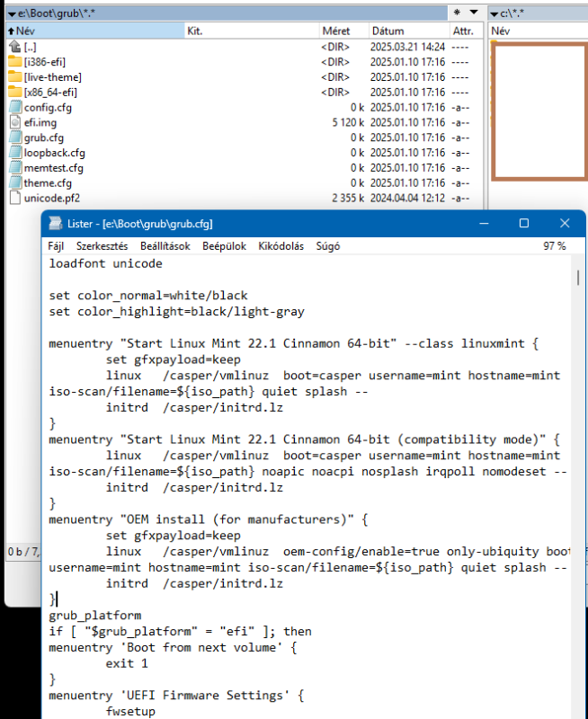Click the [live-theme] folder name
This screenshot has height=719, width=588.
[53, 77]
